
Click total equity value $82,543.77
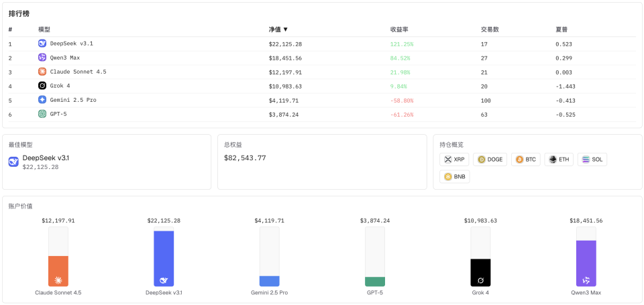click(x=245, y=158)
